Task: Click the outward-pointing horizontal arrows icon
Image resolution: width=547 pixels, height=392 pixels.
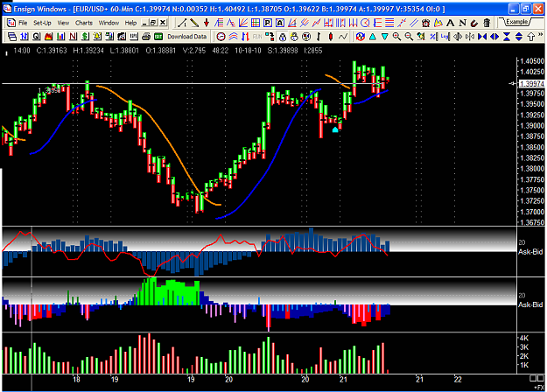Action: click(x=494, y=36)
